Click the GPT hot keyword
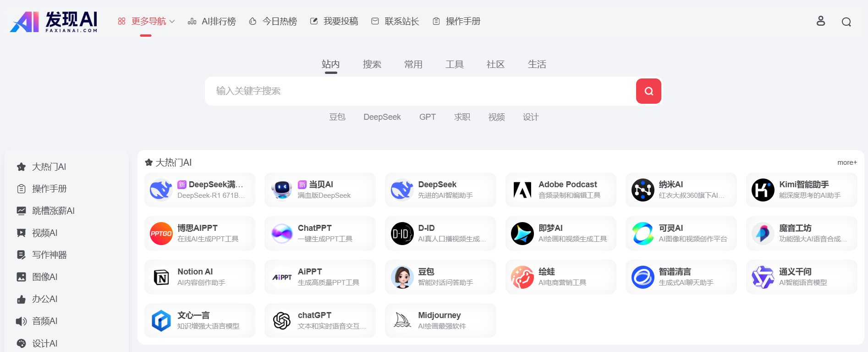Viewport: 868px width, 352px height. [x=428, y=117]
